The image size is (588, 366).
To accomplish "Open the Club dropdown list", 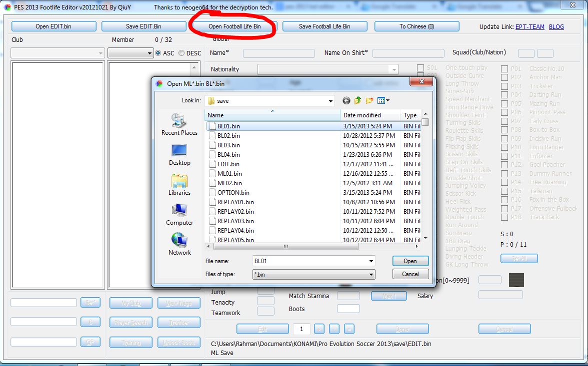I will 57,53.
